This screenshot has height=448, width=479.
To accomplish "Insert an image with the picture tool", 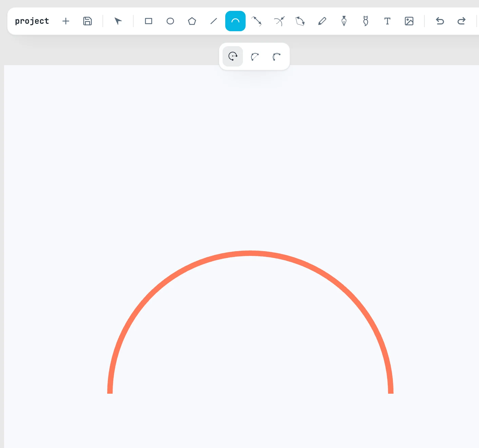I will point(409,21).
